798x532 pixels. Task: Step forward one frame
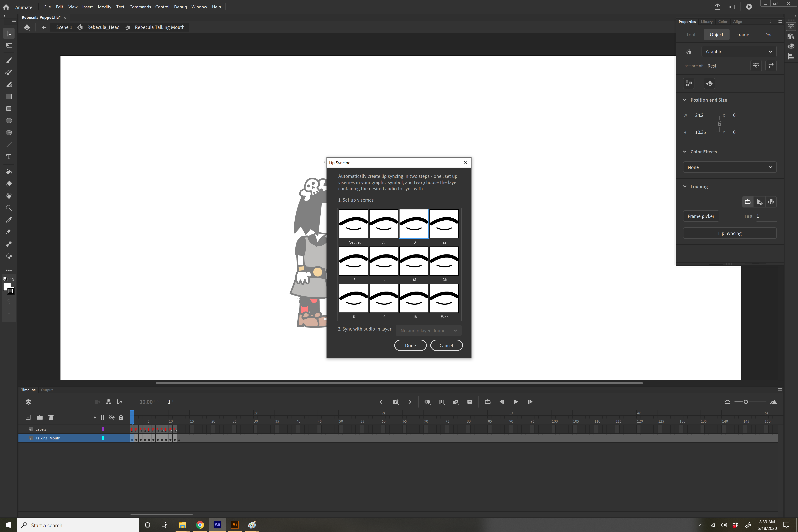[x=530, y=402]
